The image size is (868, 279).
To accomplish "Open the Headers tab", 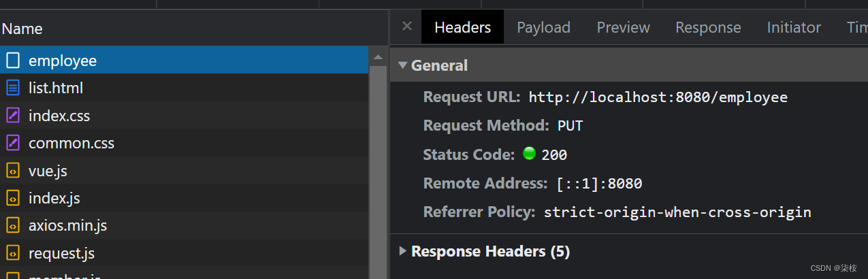I will (x=463, y=27).
